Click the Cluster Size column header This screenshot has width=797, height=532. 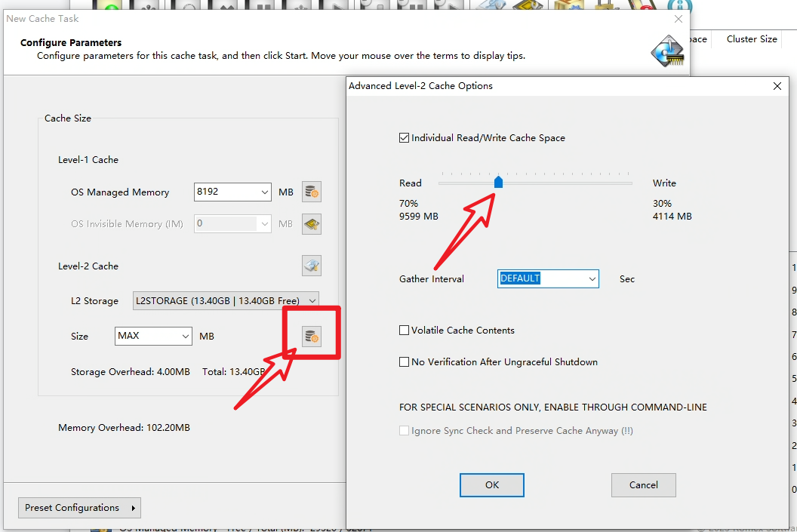coord(751,39)
